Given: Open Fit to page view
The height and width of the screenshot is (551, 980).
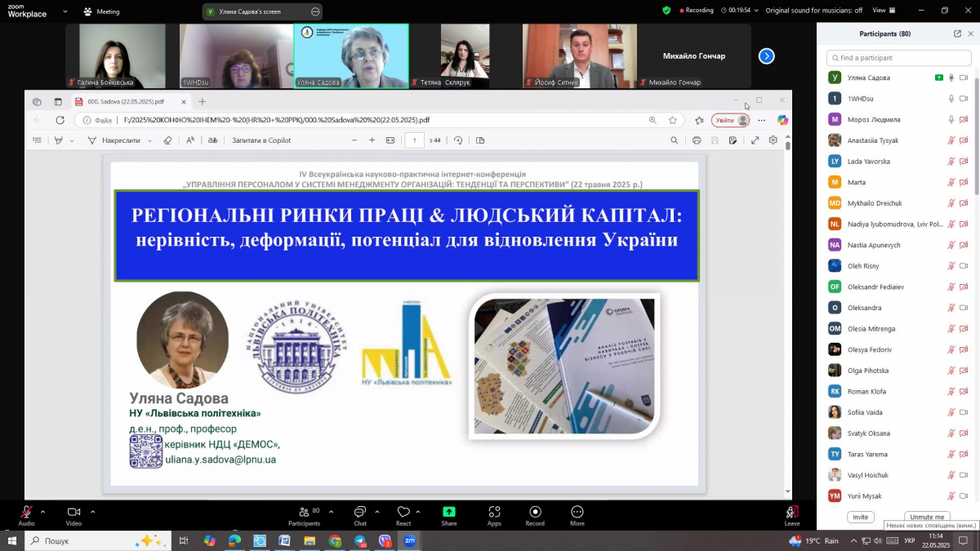Looking at the screenshot, I should [x=390, y=140].
